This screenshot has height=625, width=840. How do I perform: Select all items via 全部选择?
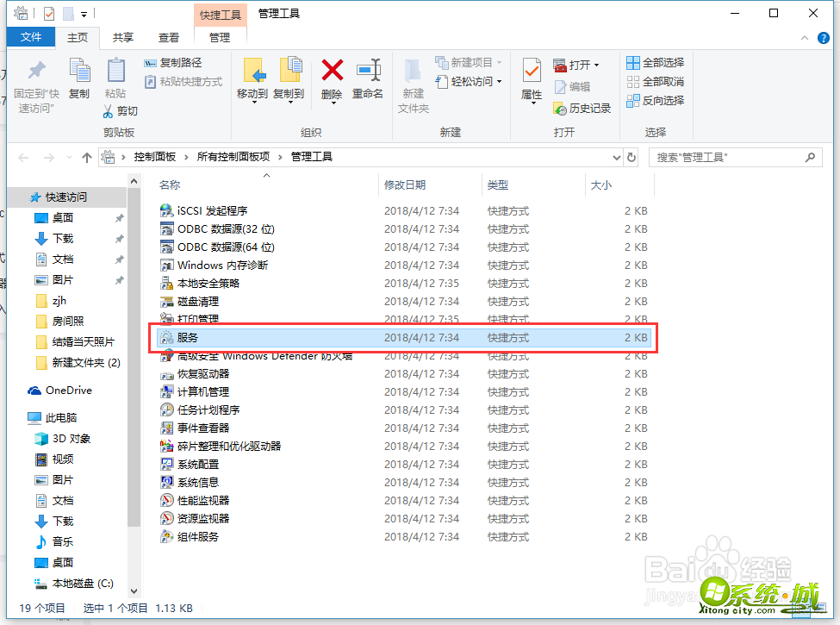pyautogui.click(x=654, y=61)
